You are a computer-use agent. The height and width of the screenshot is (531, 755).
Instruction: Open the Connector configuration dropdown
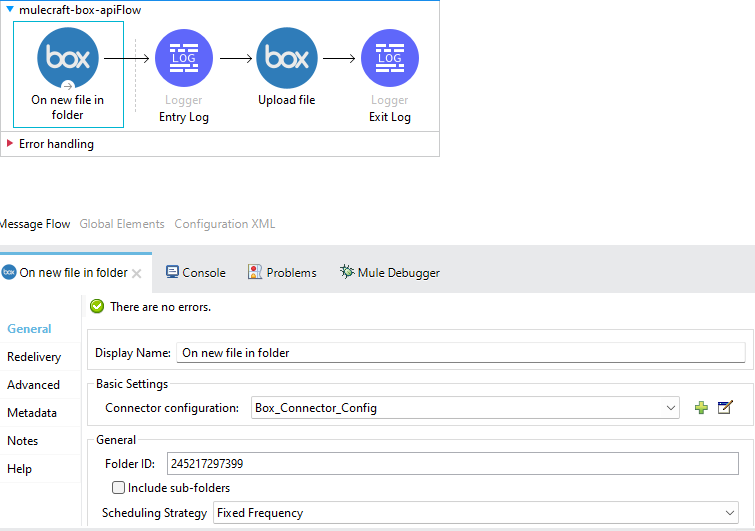tap(670, 407)
